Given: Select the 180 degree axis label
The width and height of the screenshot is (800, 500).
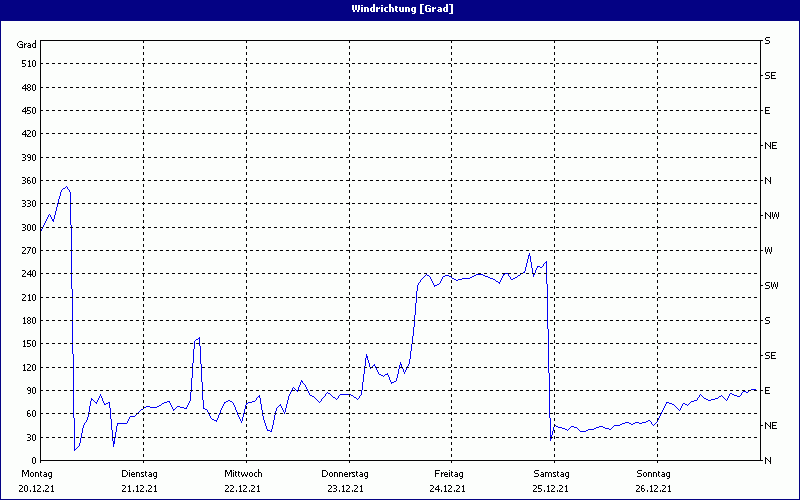Looking at the screenshot, I should [x=27, y=321].
